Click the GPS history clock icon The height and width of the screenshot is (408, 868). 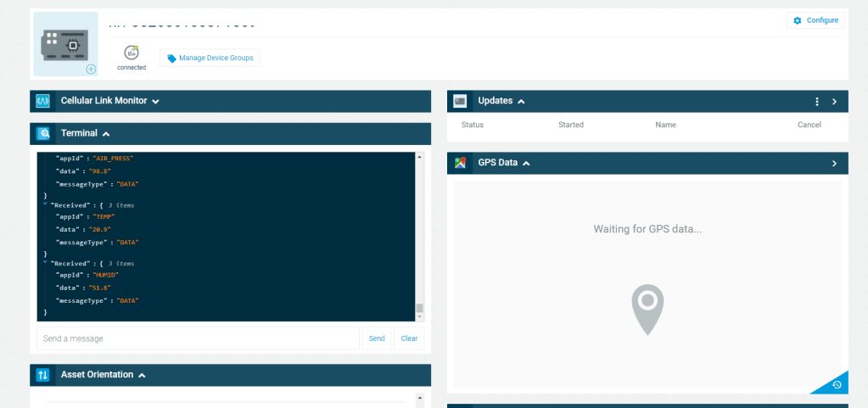click(x=837, y=385)
